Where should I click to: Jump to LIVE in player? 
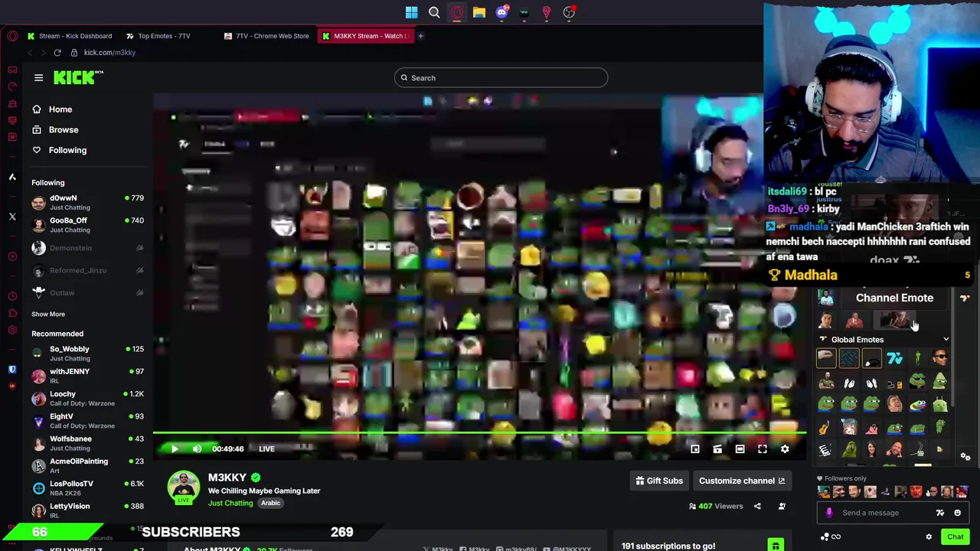coord(266,449)
